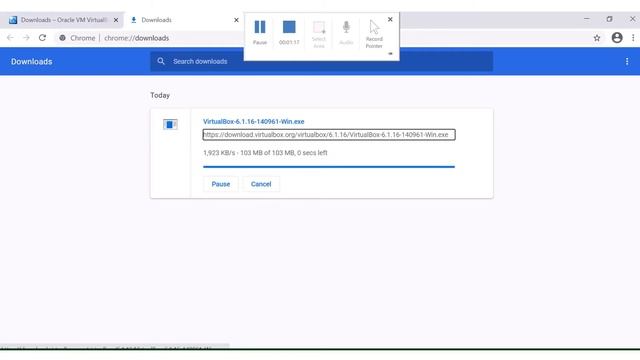The width and height of the screenshot is (640, 360).
Task: Click the download speed status text
Action: tap(265, 153)
